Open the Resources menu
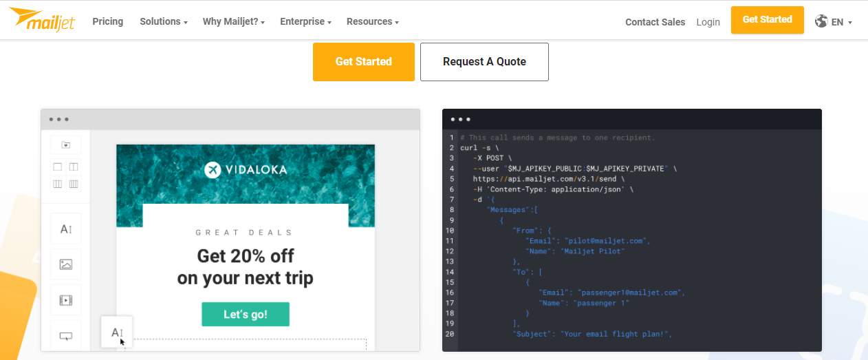This screenshot has width=868, height=360. pos(373,21)
